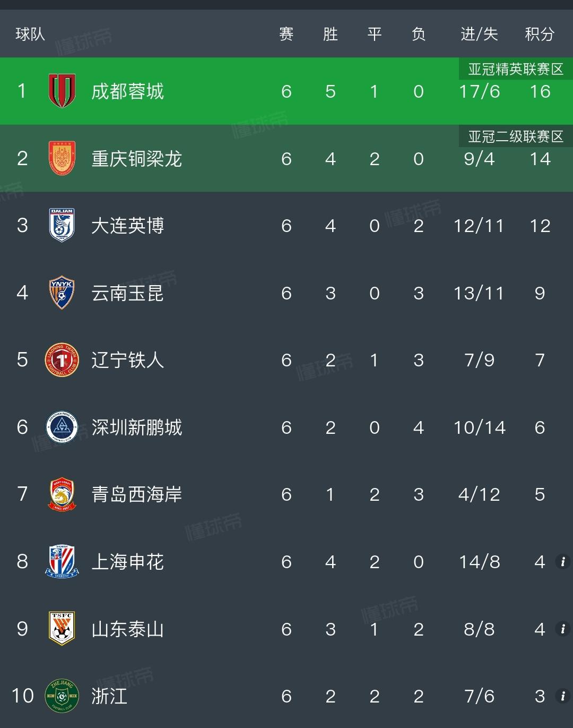Image resolution: width=573 pixels, height=728 pixels.
Task: Click the Chengdu Rongcheng (成都蓉城) club crest
Action: (62, 91)
